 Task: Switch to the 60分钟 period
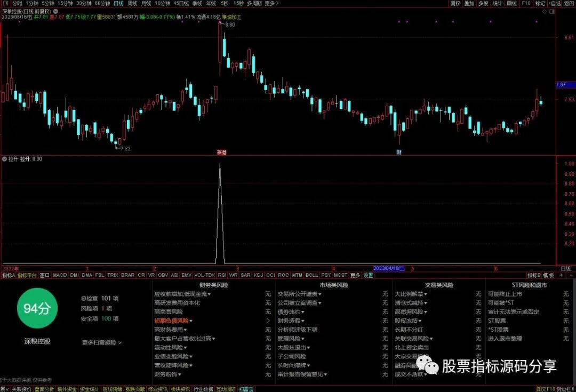click(x=102, y=3)
